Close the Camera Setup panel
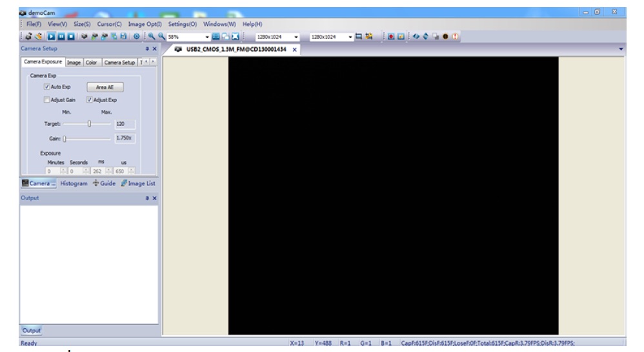644x352 pixels. (154, 48)
